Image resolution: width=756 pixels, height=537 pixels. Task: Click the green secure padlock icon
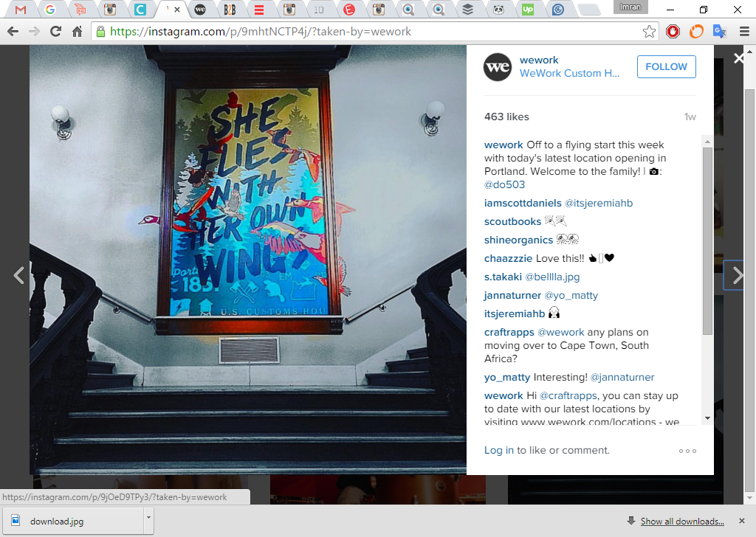tap(100, 32)
